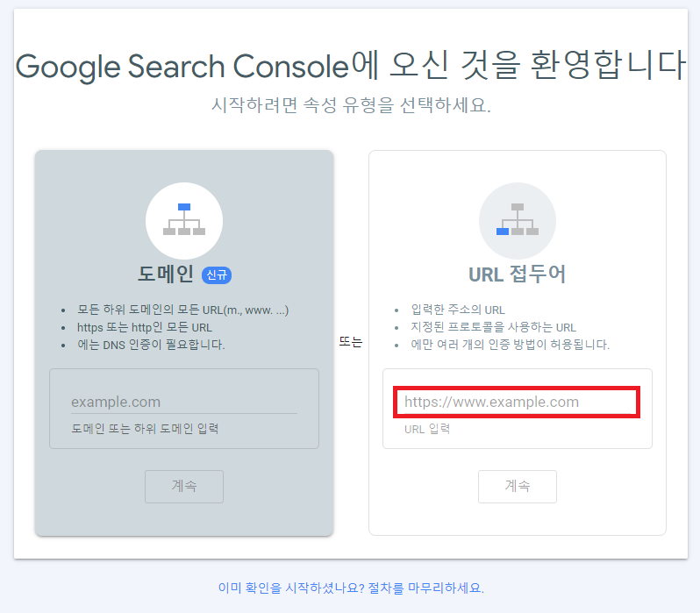Click the Google Search Console welcome heading

[351, 66]
